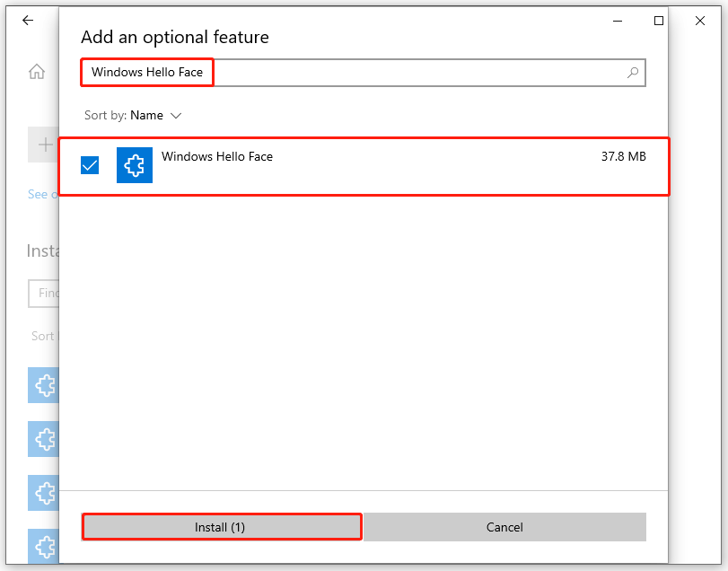The width and height of the screenshot is (728, 571).
Task: Click the Windows Hello Face puzzle icon
Action: (x=134, y=165)
